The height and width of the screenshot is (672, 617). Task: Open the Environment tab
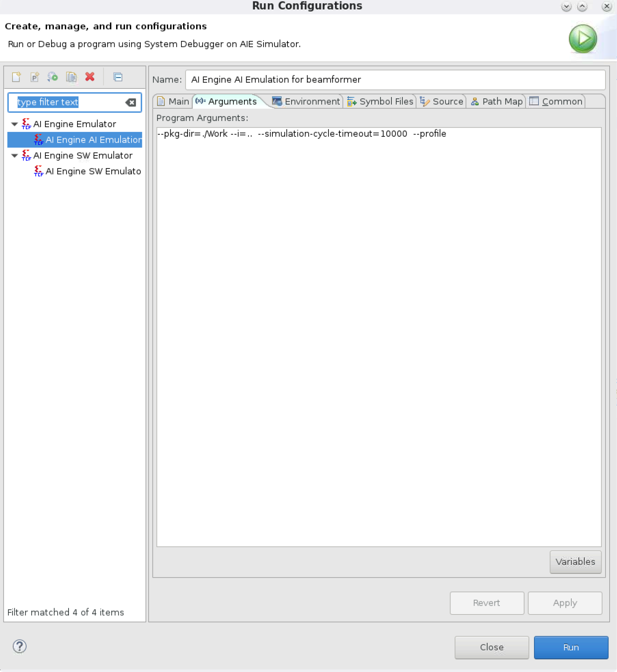coord(306,102)
